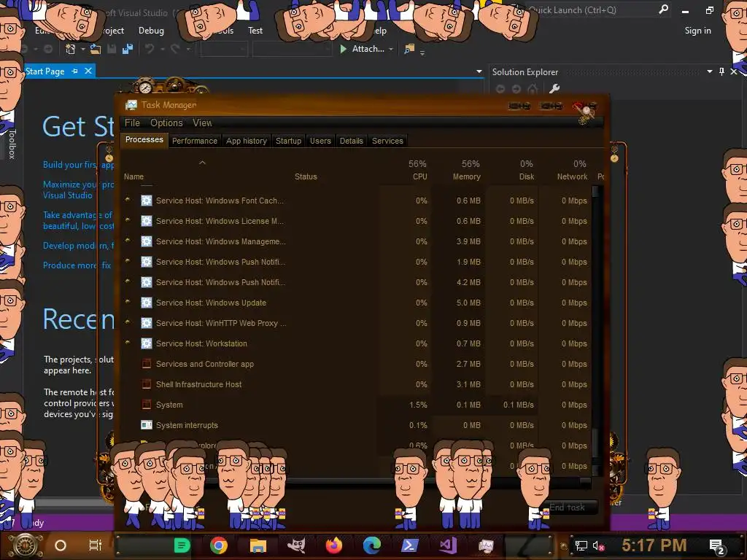Click the Solution Explorer properties wrench icon
This screenshot has height=560, width=747.
pos(554,88)
